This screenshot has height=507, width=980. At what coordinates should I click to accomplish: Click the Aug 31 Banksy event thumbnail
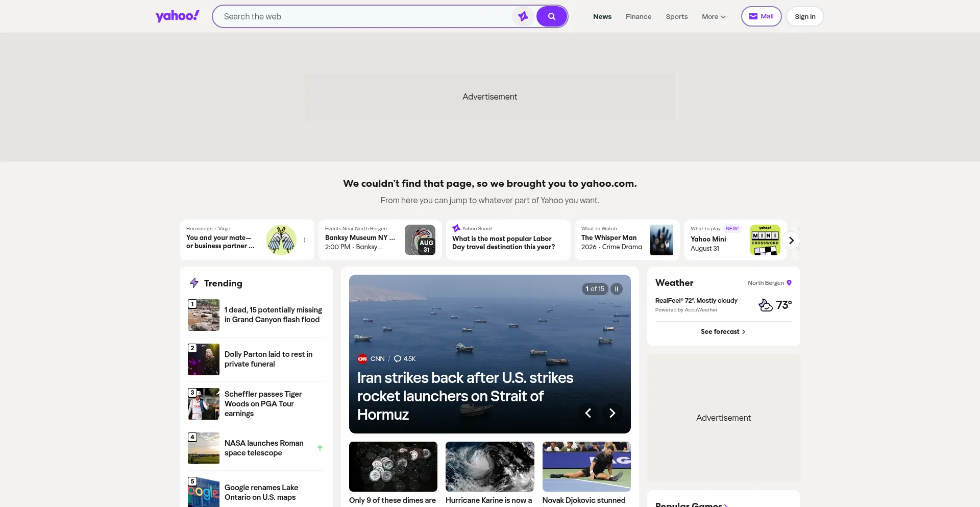tap(420, 240)
